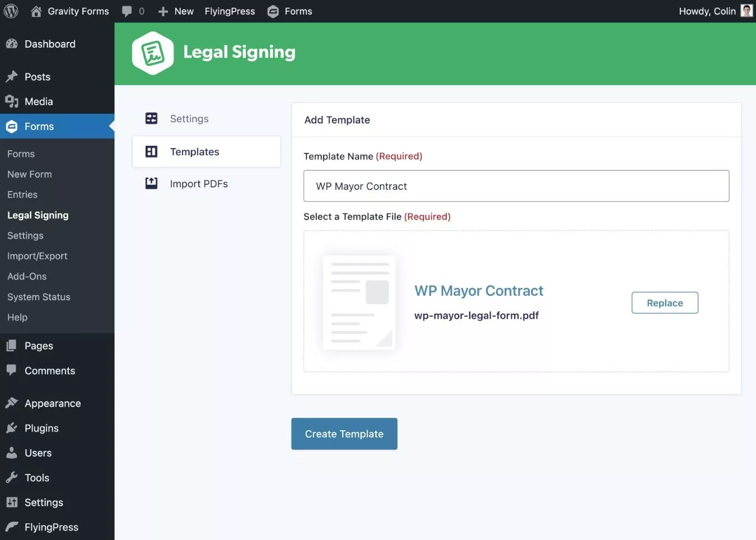This screenshot has width=756, height=540.
Task: Click the Legal Signing header title
Action: (239, 52)
